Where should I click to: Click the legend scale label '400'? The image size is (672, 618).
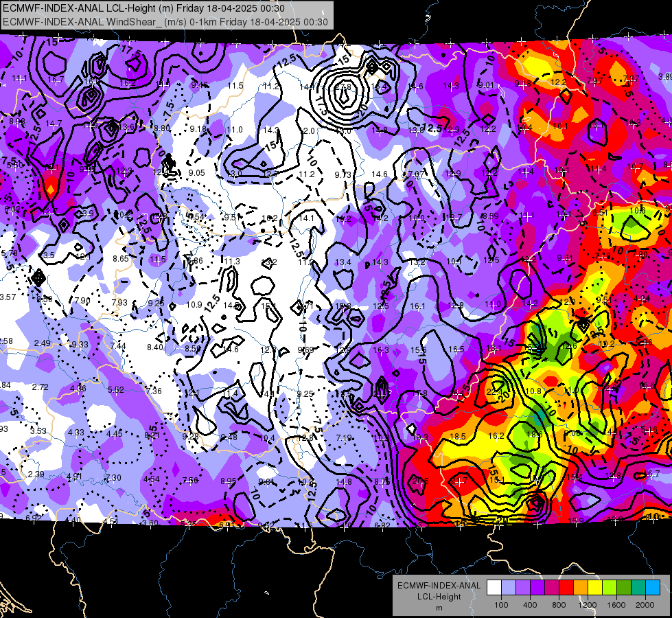(x=530, y=605)
